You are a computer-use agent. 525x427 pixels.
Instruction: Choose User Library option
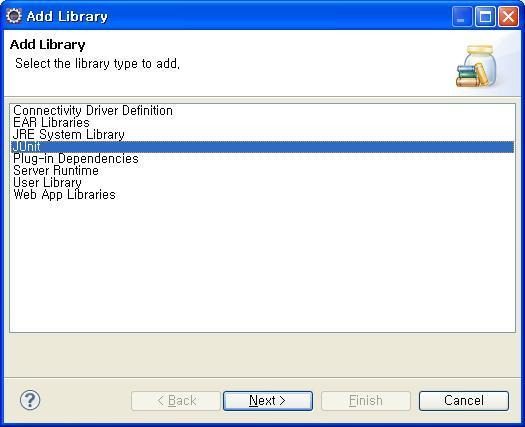47,183
